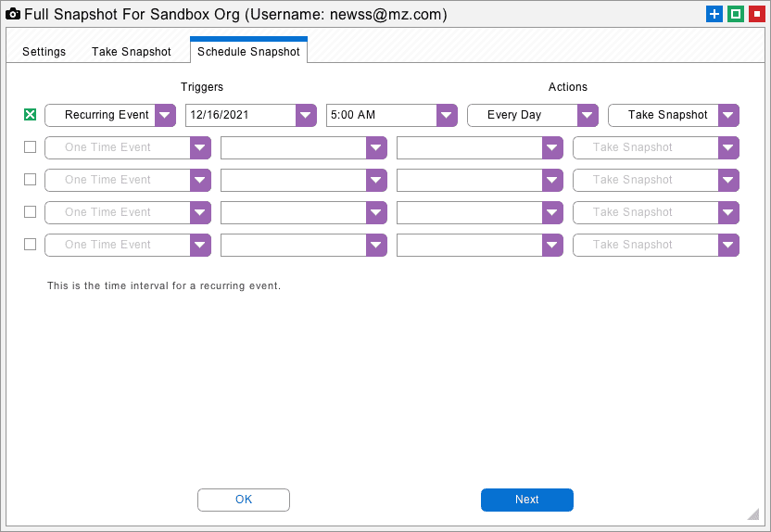Uncheck the Recurring Event row checkbox

[x=30, y=115]
